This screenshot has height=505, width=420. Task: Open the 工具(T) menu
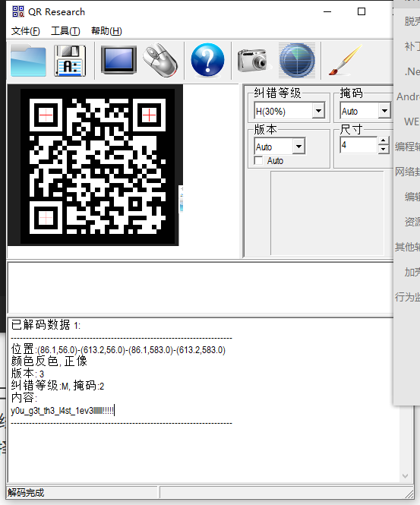coord(65,31)
